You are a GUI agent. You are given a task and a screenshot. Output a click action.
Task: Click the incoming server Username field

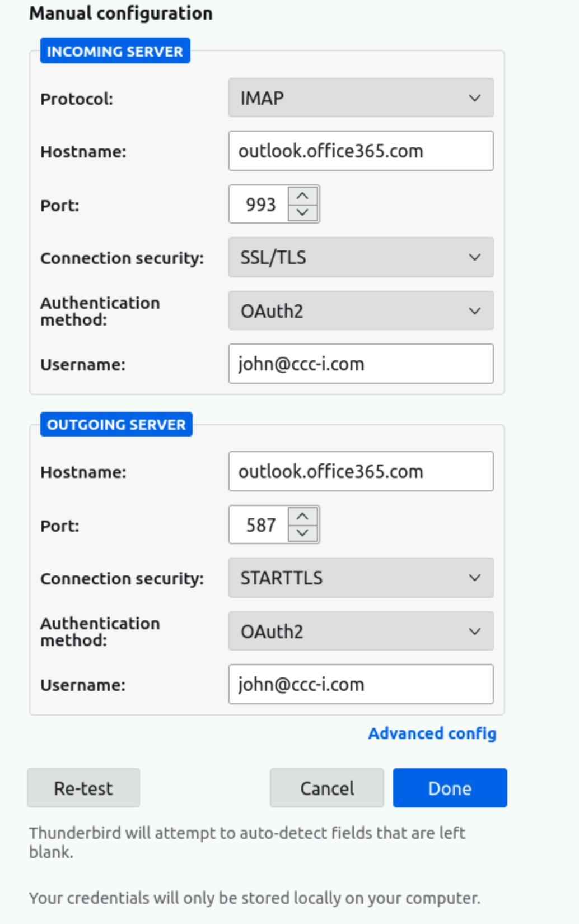[x=361, y=364]
